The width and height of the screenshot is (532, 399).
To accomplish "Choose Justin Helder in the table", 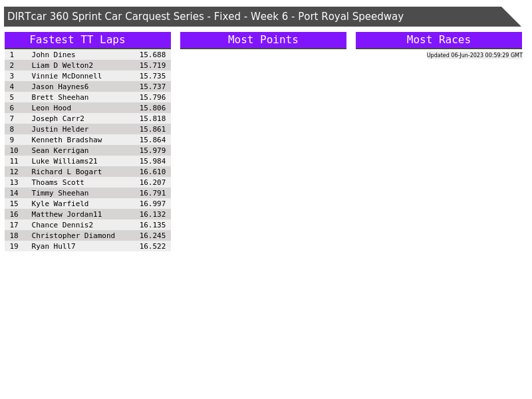I will pos(60,129).
